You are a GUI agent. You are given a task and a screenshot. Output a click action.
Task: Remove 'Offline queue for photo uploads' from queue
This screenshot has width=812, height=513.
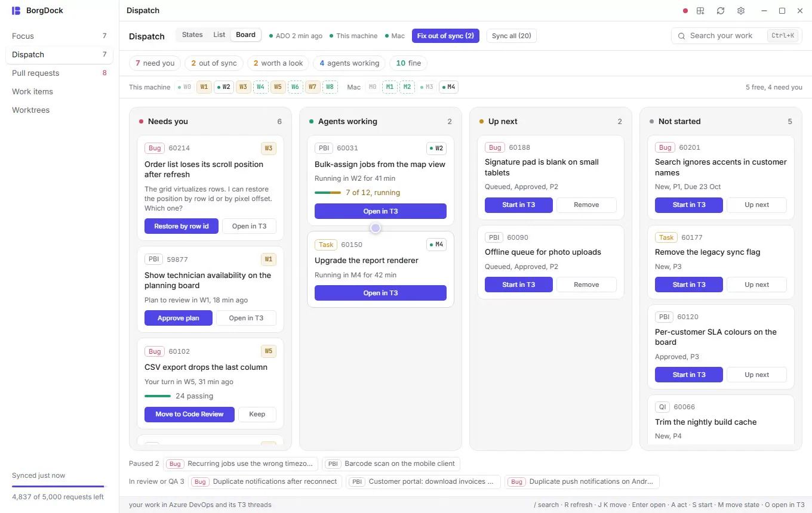coord(586,285)
